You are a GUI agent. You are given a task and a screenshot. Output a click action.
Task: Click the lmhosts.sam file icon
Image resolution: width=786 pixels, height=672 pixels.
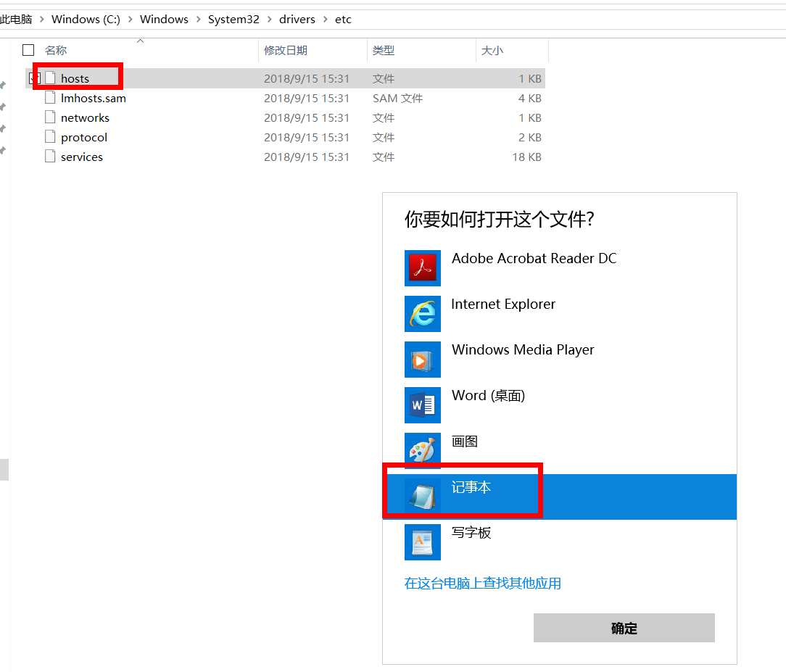[x=50, y=98]
